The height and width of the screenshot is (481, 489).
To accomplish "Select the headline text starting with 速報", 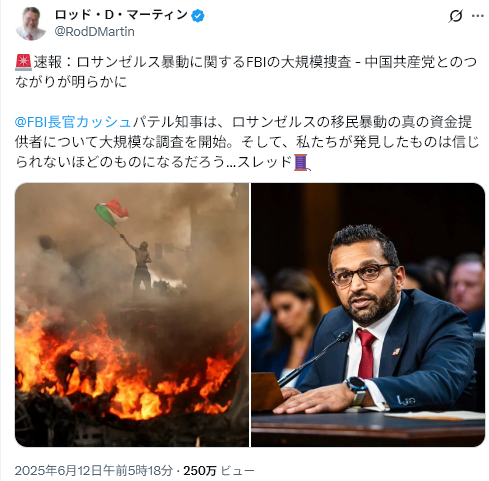I will point(246,72).
